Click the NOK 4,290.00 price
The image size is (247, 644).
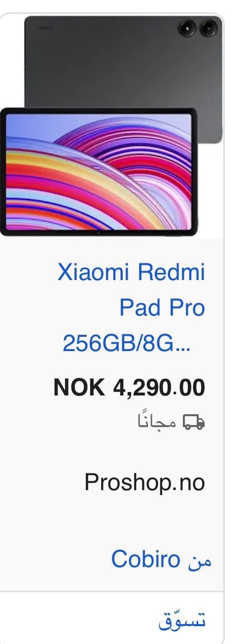[129, 387]
